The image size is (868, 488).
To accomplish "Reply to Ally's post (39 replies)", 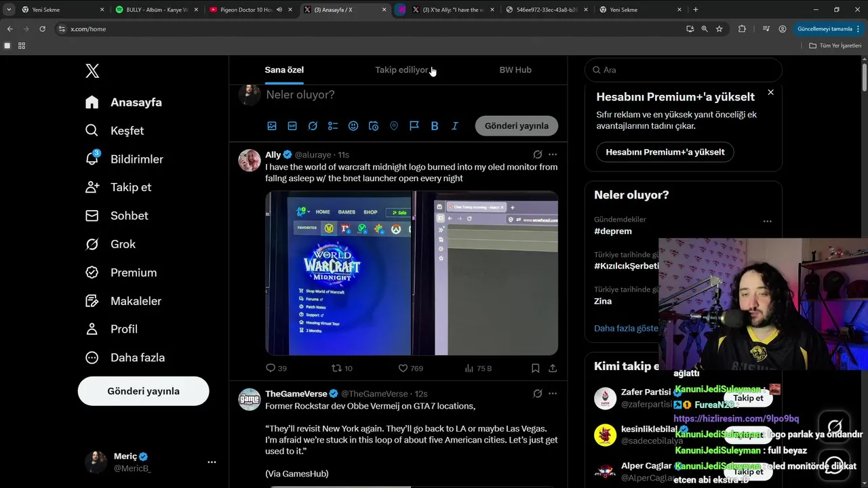I will point(277,368).
